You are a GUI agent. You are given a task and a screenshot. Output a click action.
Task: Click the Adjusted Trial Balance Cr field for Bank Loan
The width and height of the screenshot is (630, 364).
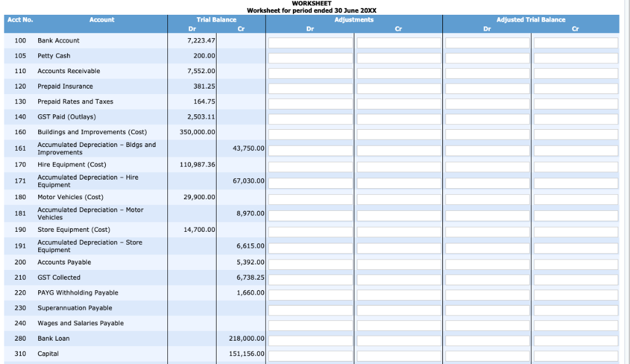575,339
